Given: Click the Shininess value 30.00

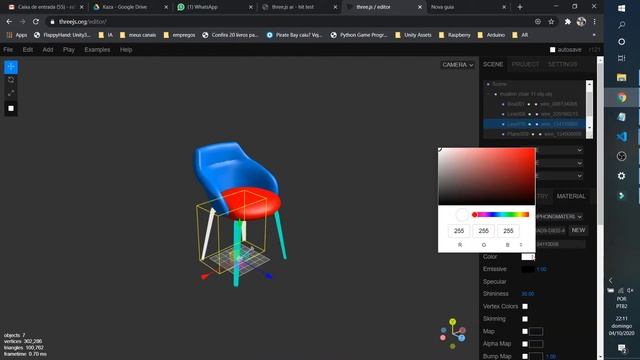Looking at the screenshot, I should pos(528,294).
